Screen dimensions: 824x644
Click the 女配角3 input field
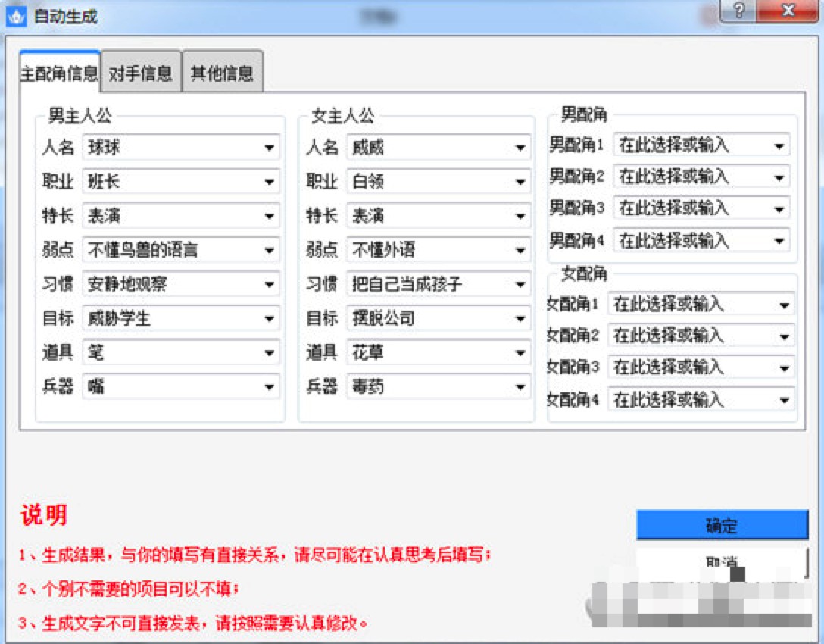701,367
